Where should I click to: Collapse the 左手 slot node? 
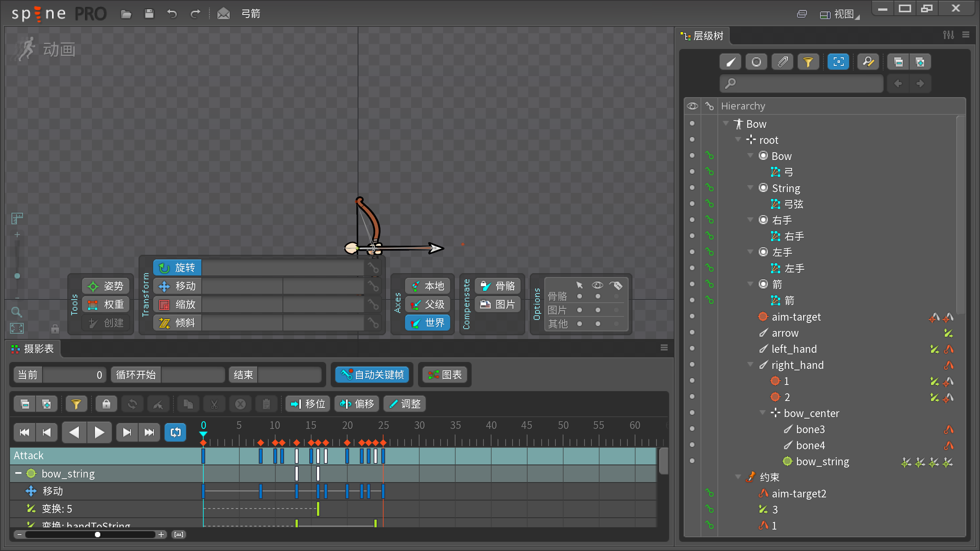point(750,252)
